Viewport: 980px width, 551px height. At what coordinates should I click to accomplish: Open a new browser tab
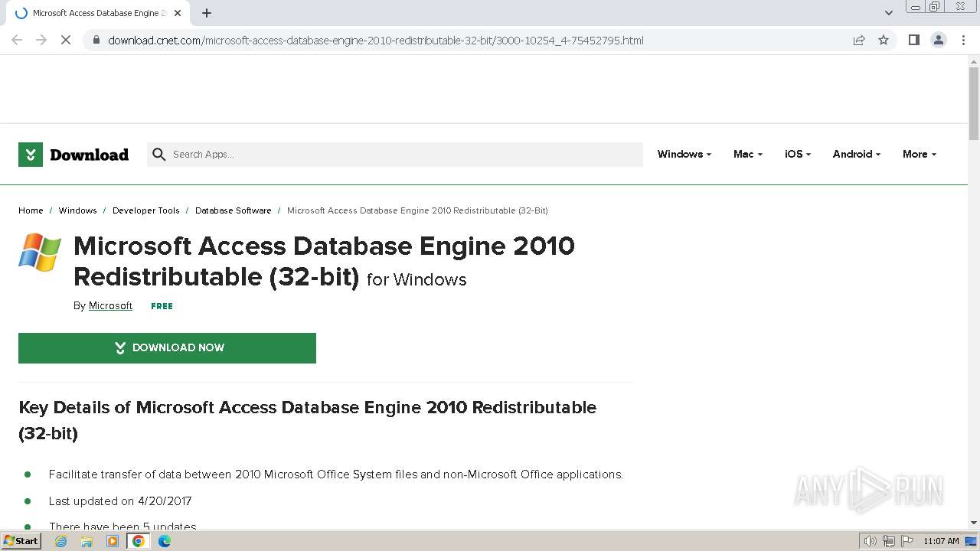pyautogui.click(x=207, y=13)
